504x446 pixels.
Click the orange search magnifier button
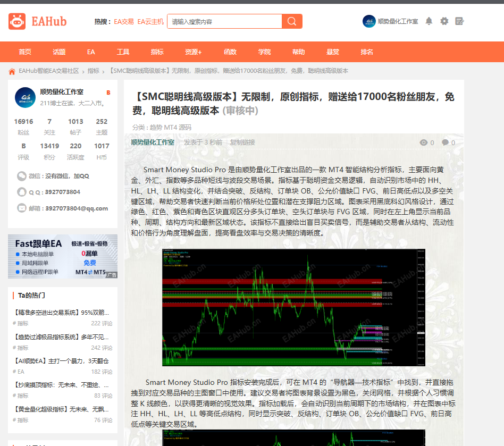coord(292,21)
